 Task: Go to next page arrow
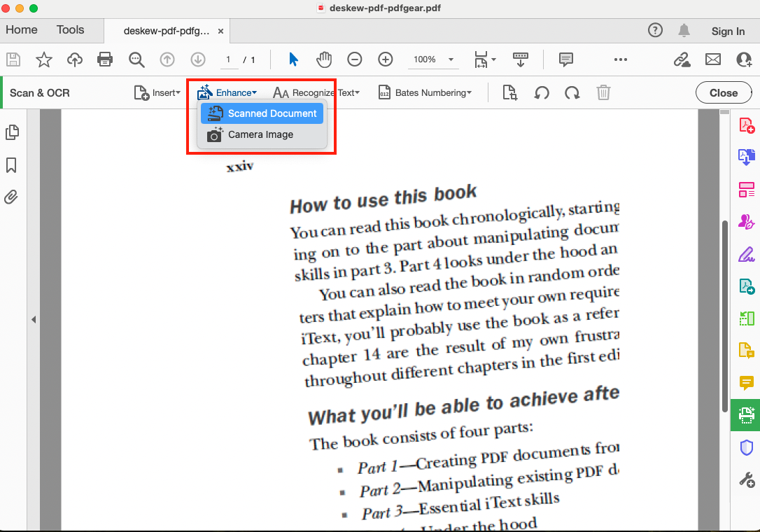pos(198,59)
